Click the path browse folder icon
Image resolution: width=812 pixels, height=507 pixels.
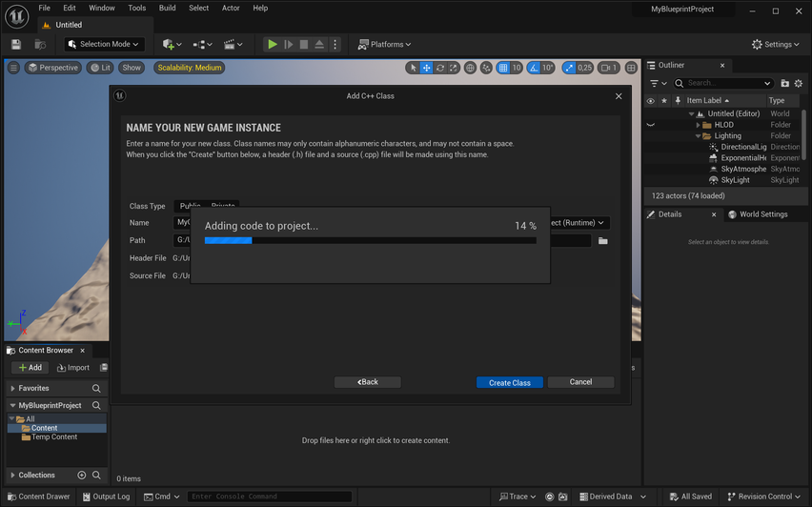pyautogui.click(x=602, y=241)
